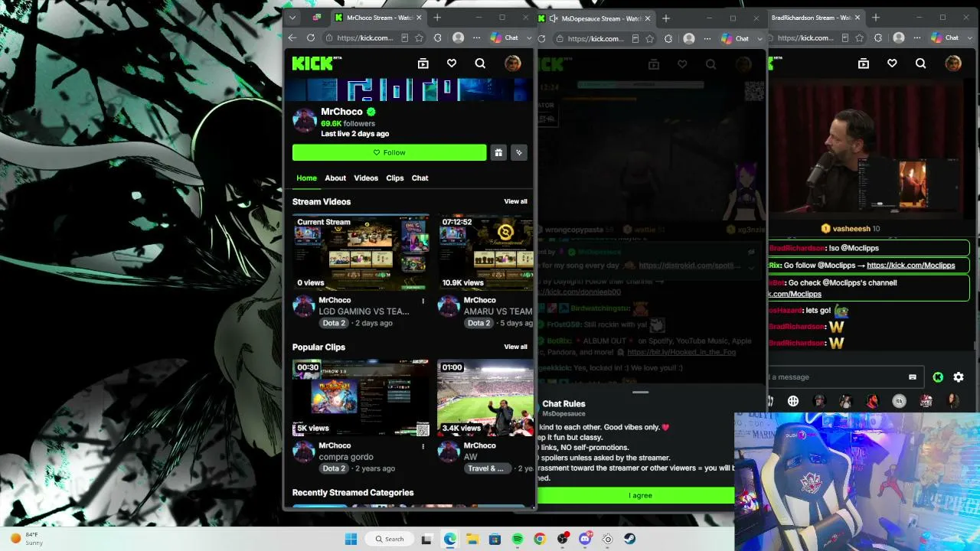Expand Copilot Chat chevron in BradRichardson browser

tap(969, 37)
